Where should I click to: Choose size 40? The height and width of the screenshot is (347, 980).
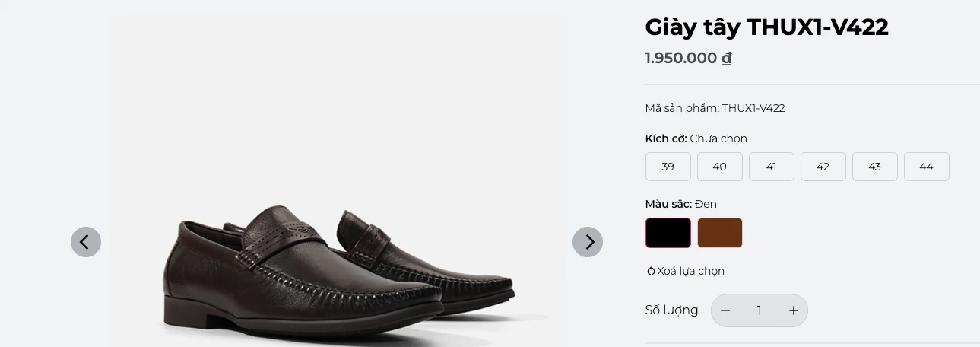(719, 167)
